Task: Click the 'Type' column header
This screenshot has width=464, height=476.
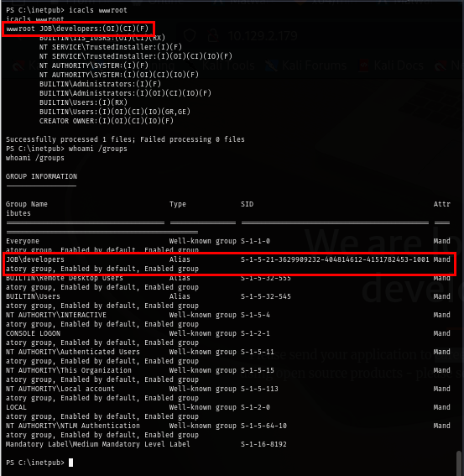Action: click(178, 204)
